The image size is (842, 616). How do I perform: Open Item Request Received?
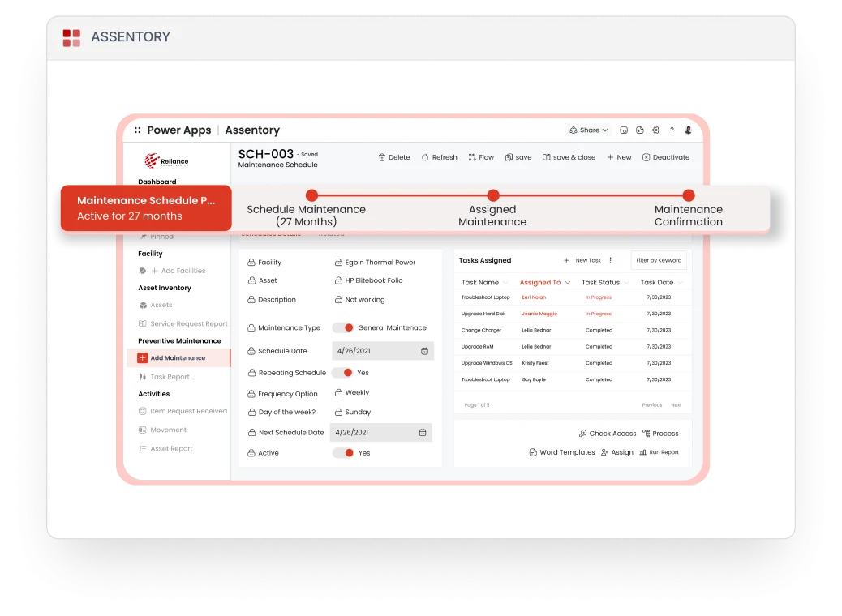183,411
